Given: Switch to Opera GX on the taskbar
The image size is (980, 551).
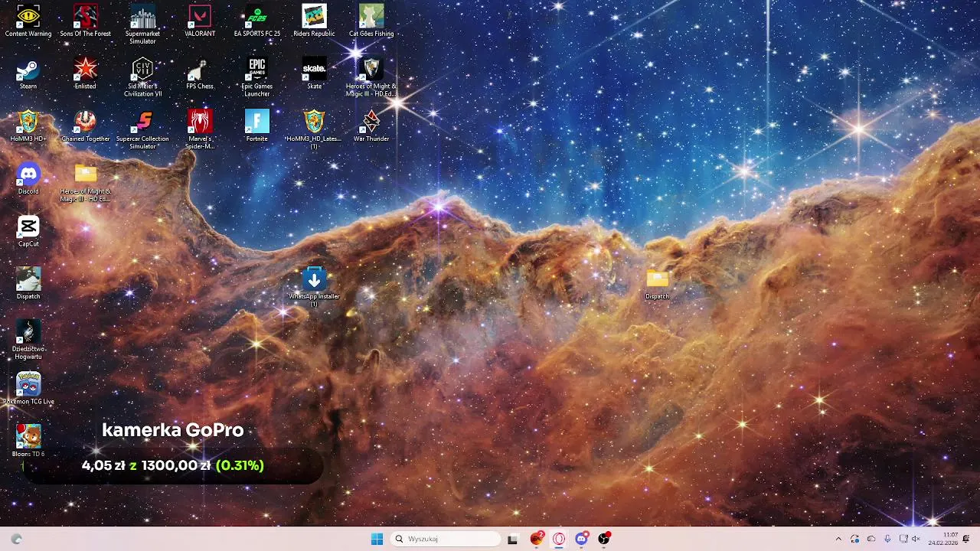Looking at the screenshot, I should [559, 539].
